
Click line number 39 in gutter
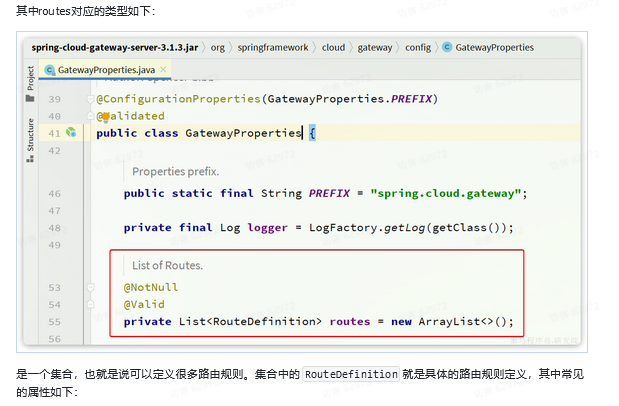coord(54,99)
